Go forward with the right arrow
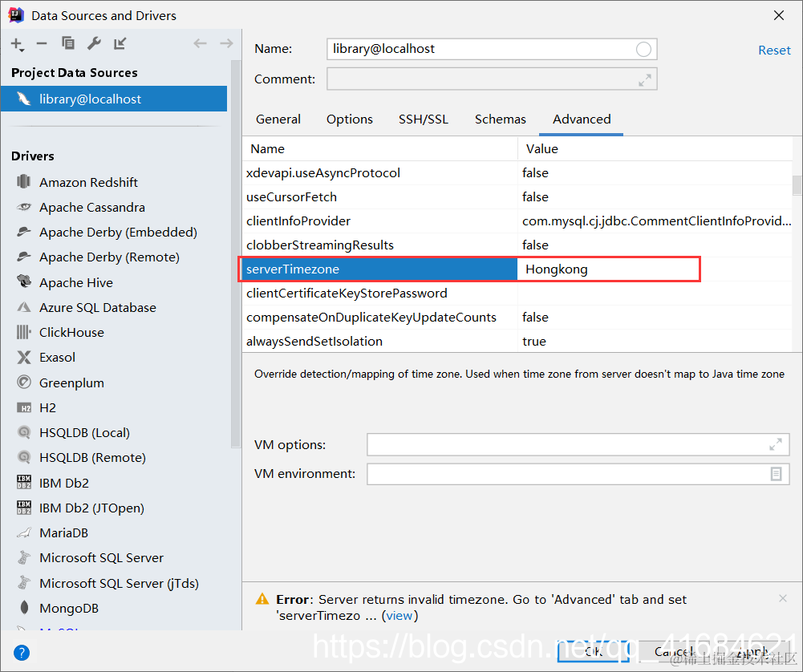 coord(226,43)
